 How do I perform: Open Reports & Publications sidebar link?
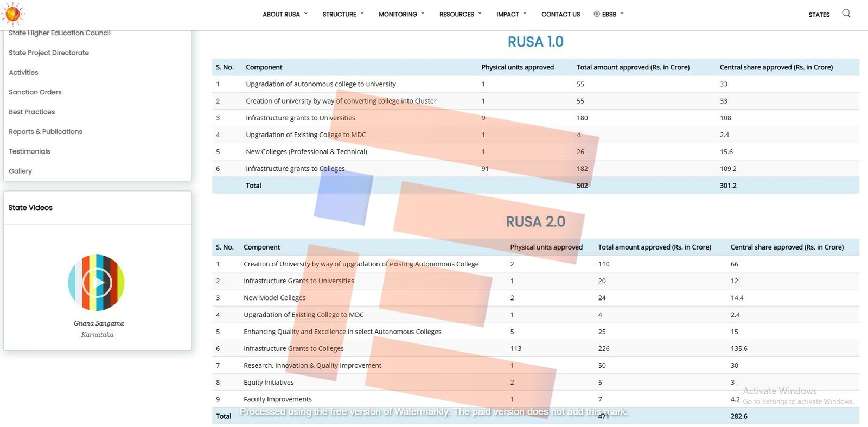coord(46,131)
